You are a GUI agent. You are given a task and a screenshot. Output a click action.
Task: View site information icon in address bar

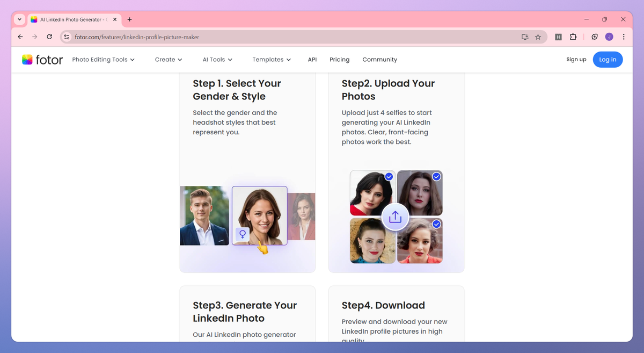[67, 37]
